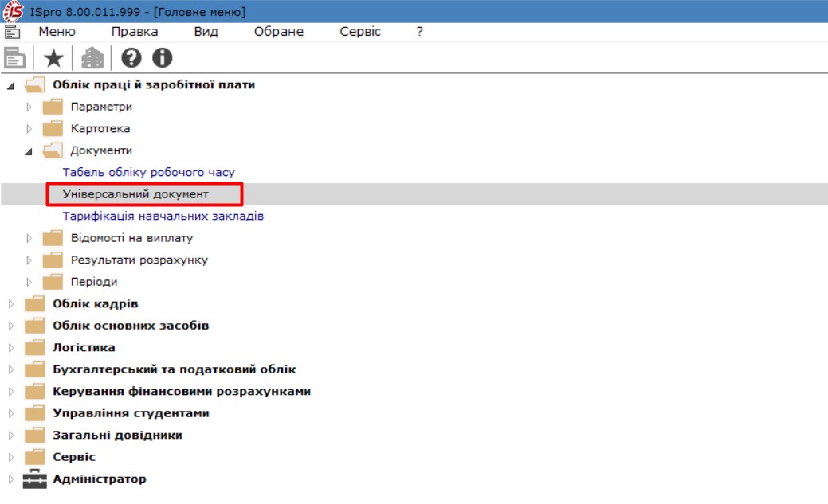The image size is (828, 504).
Task: Open the Обране menu
Action: tap(278, 32)
